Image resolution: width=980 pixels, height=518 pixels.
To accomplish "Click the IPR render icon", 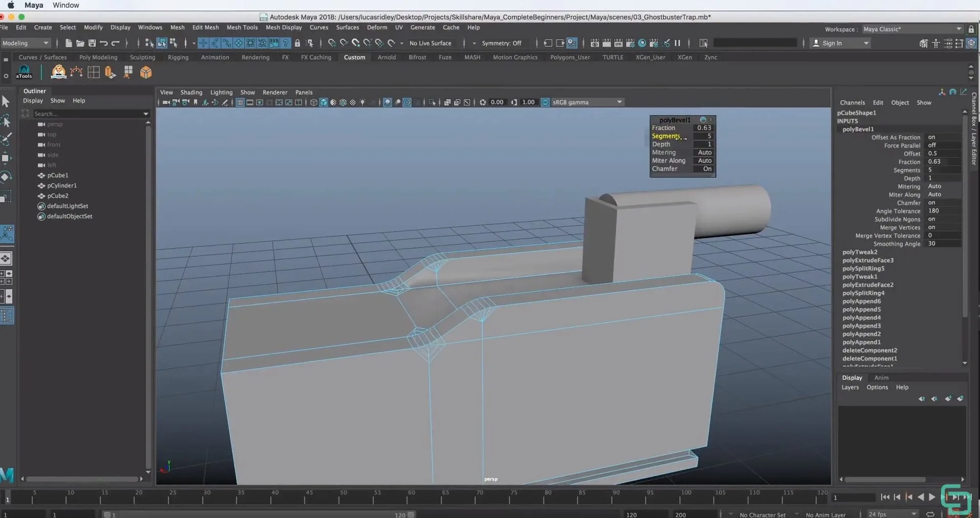I will point(619,43).
